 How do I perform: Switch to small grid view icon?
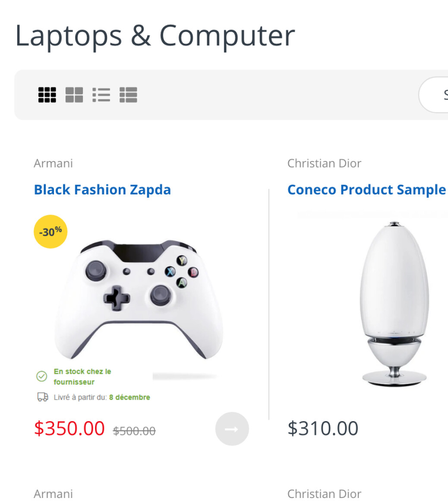point(47,95)
